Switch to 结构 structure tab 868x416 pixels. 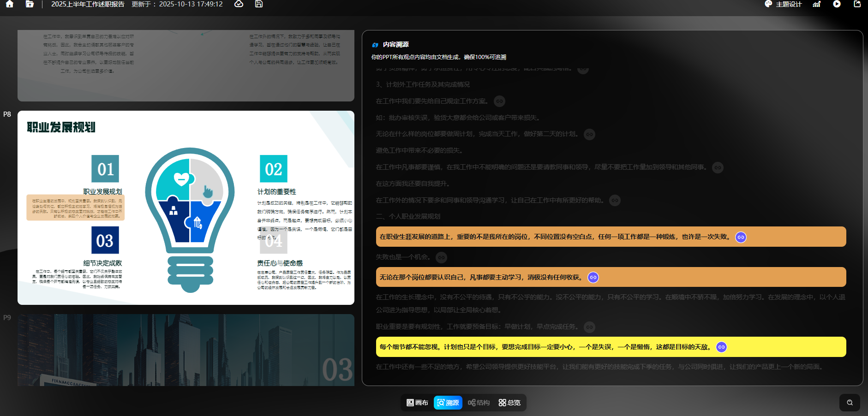(479, 403)
